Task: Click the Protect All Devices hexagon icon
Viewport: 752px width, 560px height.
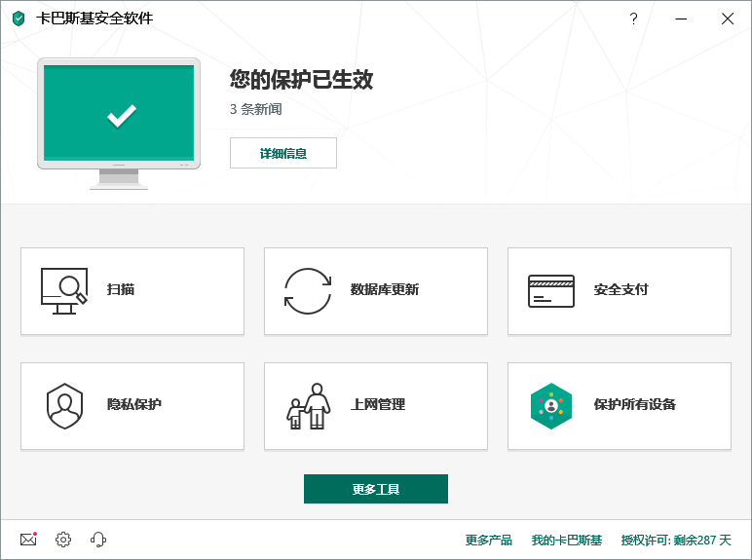Action: pyautogui.click(x=551, y=405)
